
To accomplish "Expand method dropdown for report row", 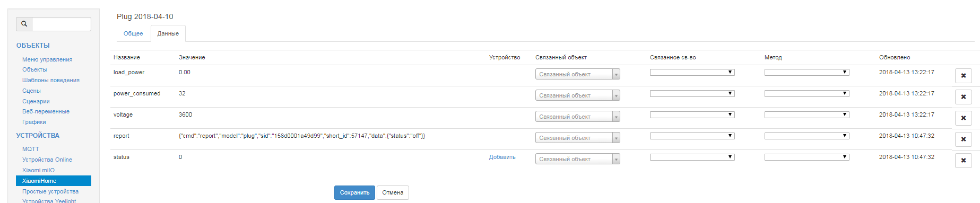I will coord(806,136).
